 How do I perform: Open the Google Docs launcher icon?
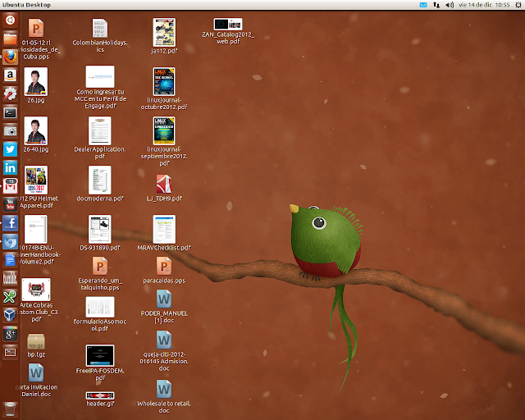click(x=10, y=260)
